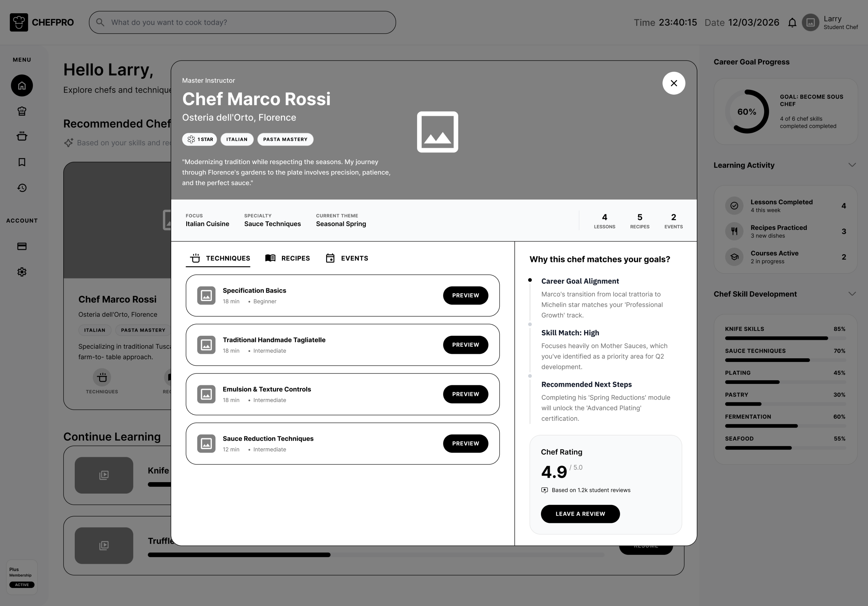Switch to the Recipes tab
The image size is (868, 606).
click(x=287, y=258)
